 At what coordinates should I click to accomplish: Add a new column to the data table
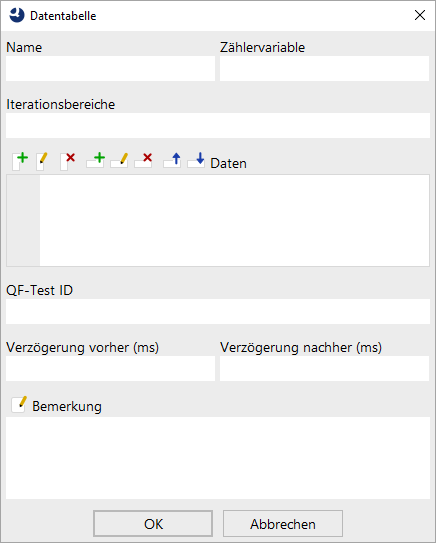click(20, 161)
